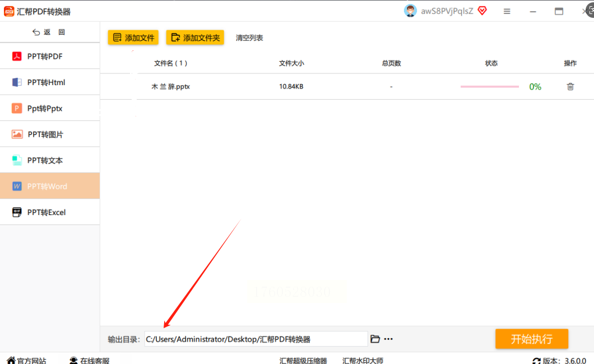Minimize the 汇帮PDF转换器 window
594x364 pixels.
coord(533,12)
